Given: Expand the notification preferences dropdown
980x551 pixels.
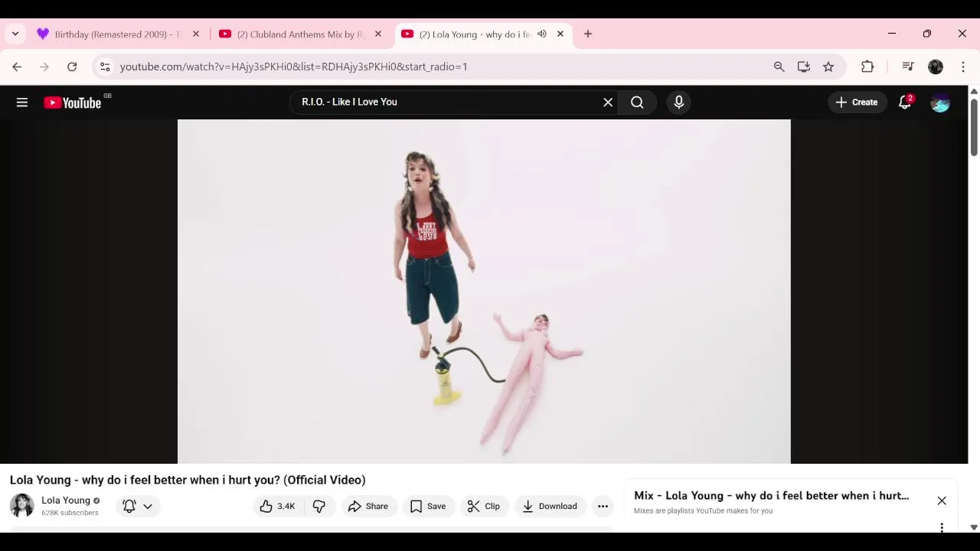Looking at the screenshot, I should click(x=138, y=507).
